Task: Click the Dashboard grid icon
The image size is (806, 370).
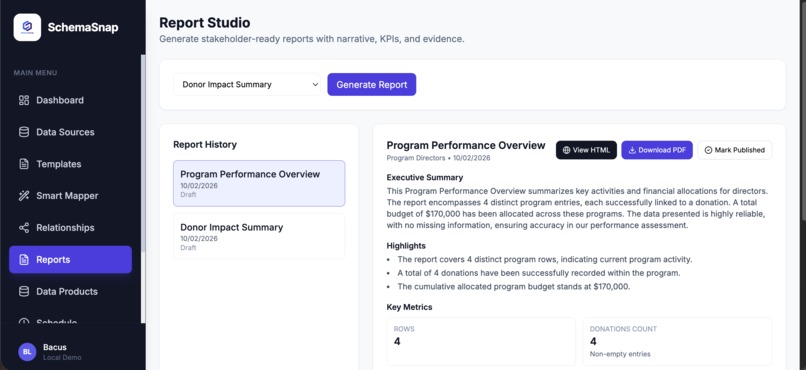Action: point(24,100)
